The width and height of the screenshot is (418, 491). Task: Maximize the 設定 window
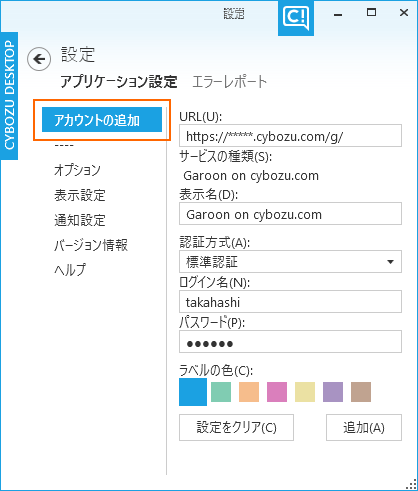tap(371, 13)
